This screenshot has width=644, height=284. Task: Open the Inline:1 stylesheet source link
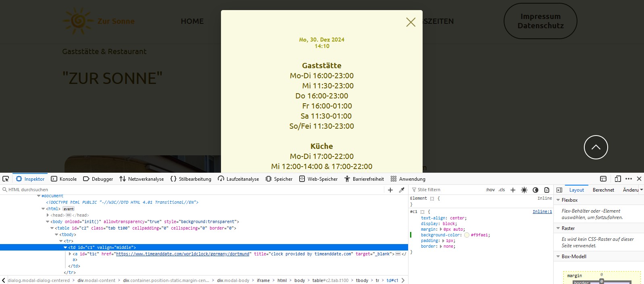(x=542, y=212)
